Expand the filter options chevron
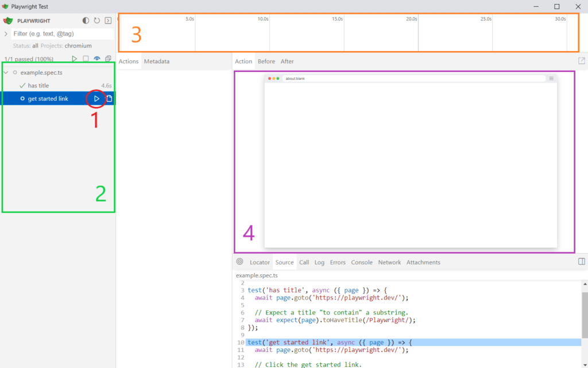Image resolution: width=588 pixels, height=368 pixels. (x=6, y=34)
